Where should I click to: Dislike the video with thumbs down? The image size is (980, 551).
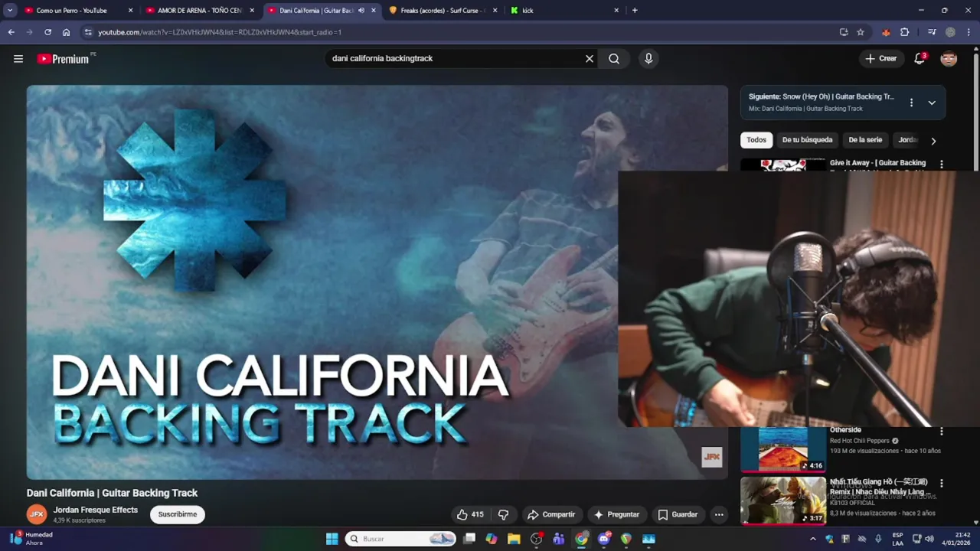point(503,514)
